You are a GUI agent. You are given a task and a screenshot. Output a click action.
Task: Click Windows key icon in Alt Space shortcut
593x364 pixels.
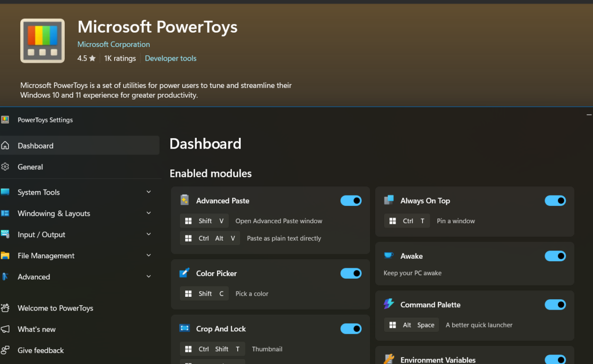click(392, 325)
